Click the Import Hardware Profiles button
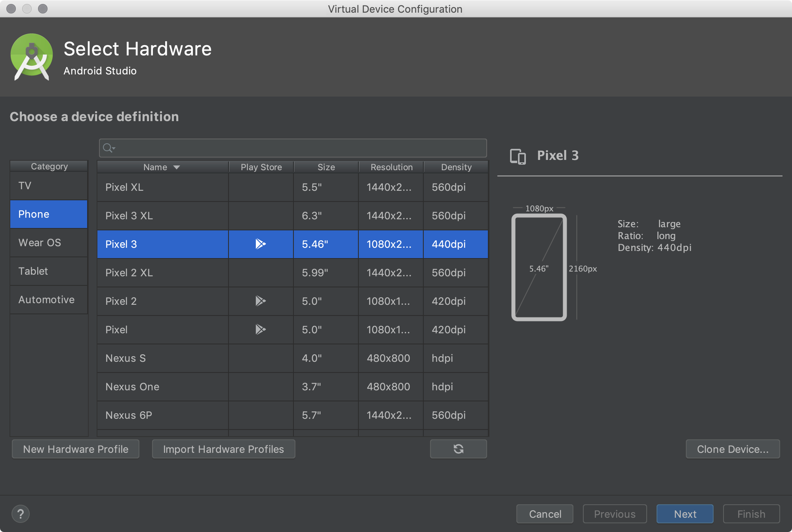 coord(223,450)
